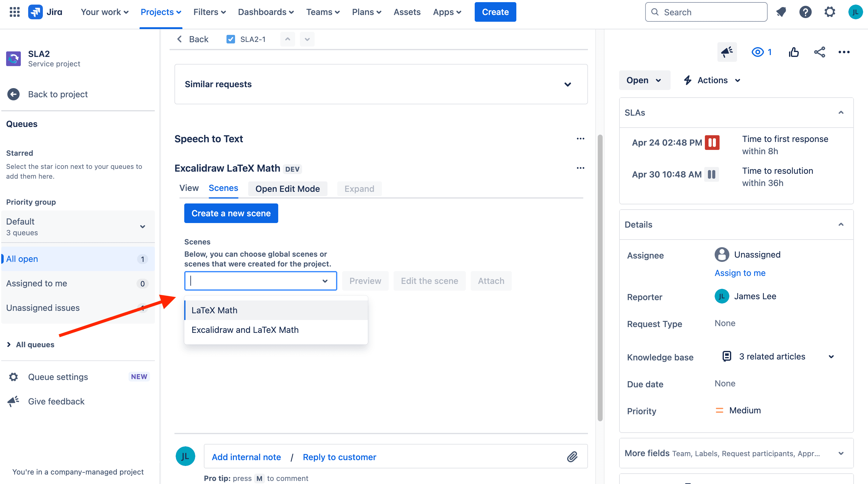Select LaTeX Math scene option

point(276,310)
